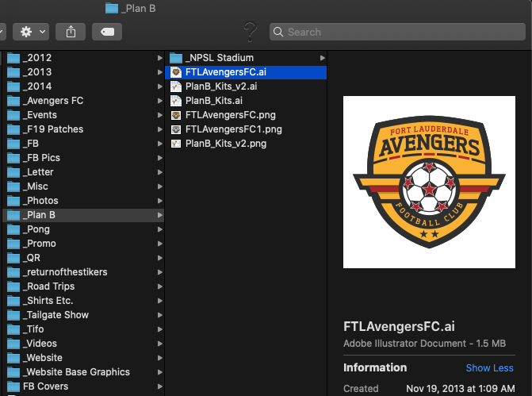Click the _QR folder icon
532x396 pixels.
click(13, 258)
